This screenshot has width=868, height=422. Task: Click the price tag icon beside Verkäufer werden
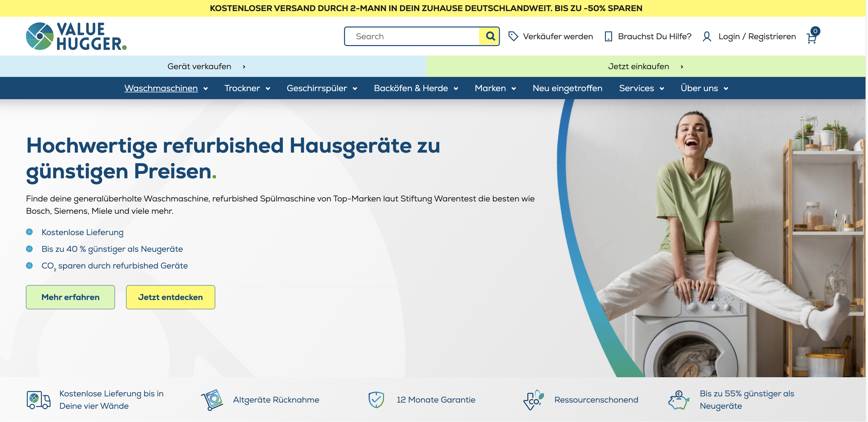coord(513,36)
